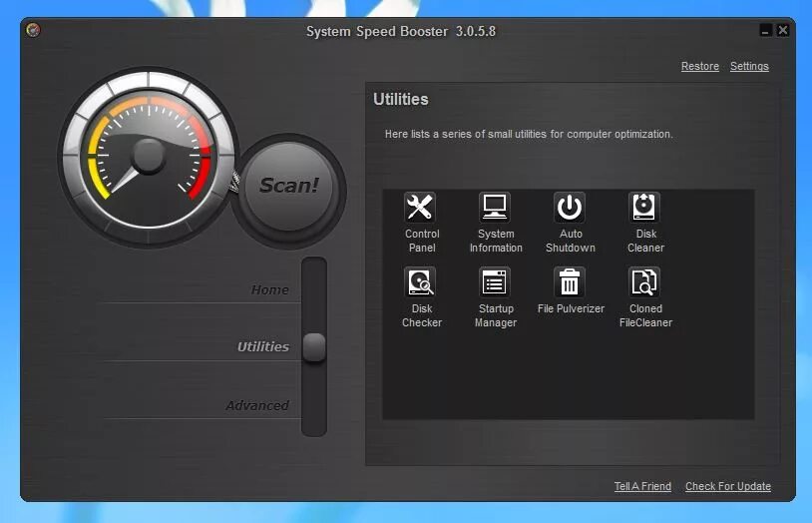812x523 pixels.
Task: Click the utilities description sentence
Action: (x=529, y=134)
